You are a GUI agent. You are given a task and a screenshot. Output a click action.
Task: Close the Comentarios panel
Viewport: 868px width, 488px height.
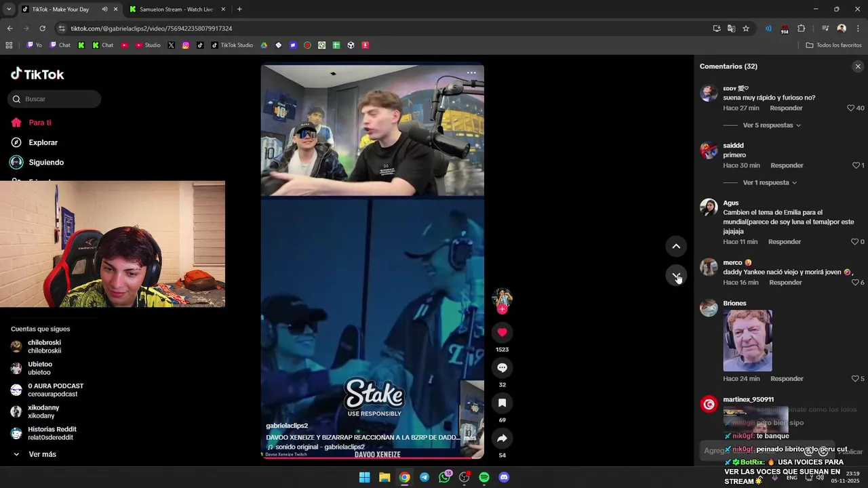[858, 66]
